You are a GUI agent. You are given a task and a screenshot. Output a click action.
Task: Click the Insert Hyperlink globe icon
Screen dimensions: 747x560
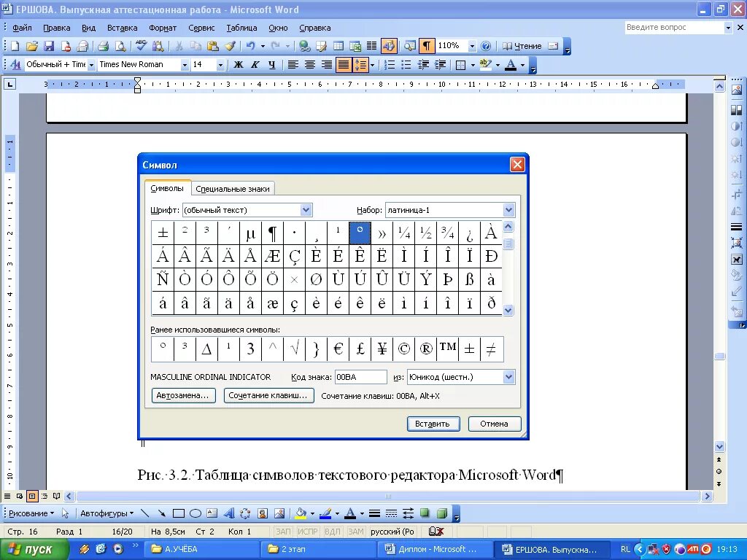[x=304, y=46]
